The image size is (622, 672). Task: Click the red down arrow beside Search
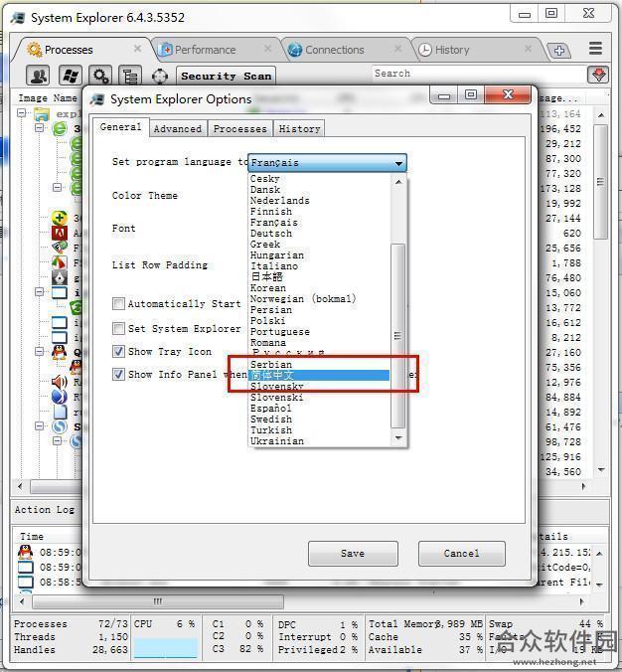click(x=598, y=75)
